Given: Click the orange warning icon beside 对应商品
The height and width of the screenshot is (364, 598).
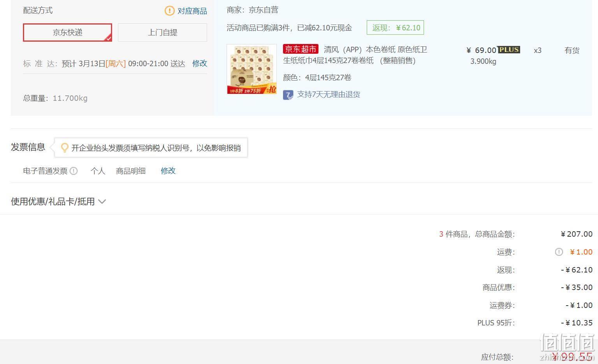Looking at the screenshot, I should tap(169, 11).
